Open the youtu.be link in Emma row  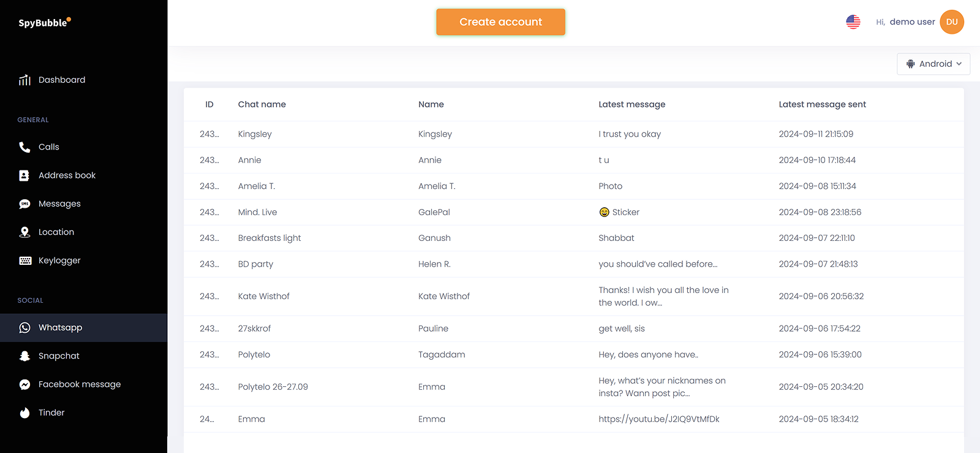click(659, 419)
